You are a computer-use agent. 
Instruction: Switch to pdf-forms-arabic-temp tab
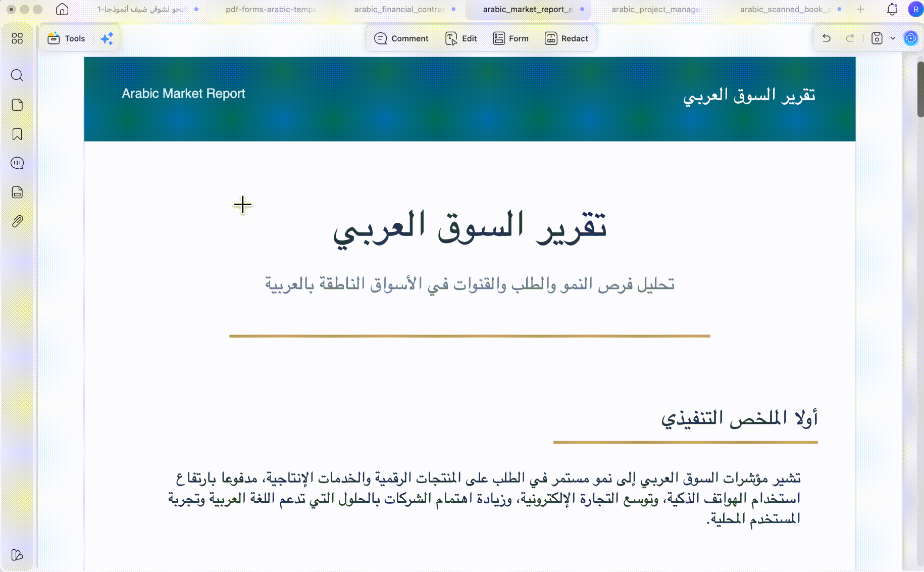click(271, 9)
